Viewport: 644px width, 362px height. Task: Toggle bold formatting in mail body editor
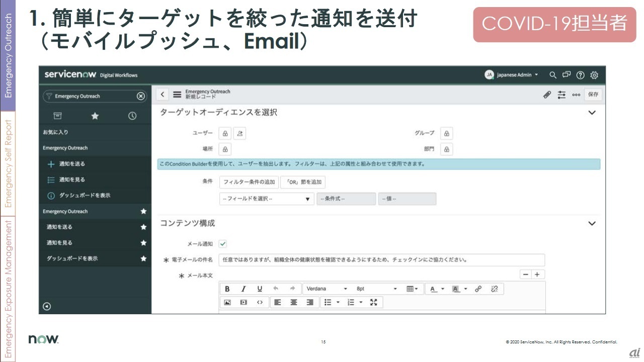pos(227,289)
